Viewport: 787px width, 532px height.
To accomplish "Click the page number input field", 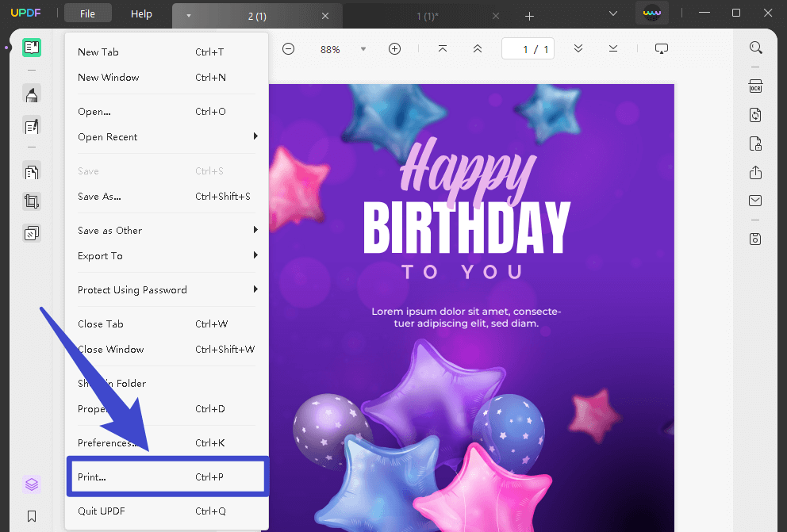I will coord(528,48).
